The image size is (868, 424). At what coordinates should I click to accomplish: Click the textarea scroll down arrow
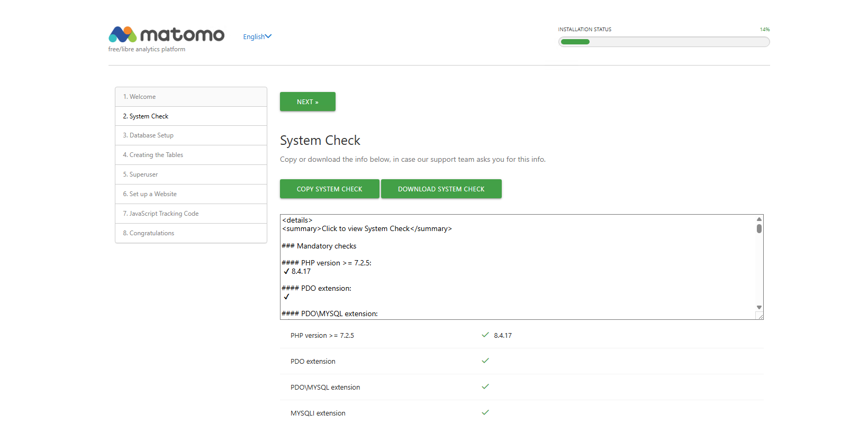[759, 307]
